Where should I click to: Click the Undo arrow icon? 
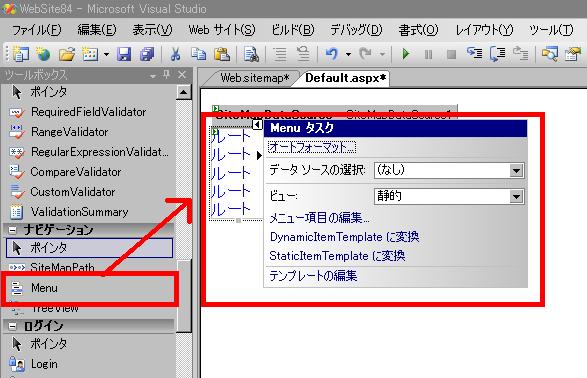pyautogui.click(x=332, y=55)
